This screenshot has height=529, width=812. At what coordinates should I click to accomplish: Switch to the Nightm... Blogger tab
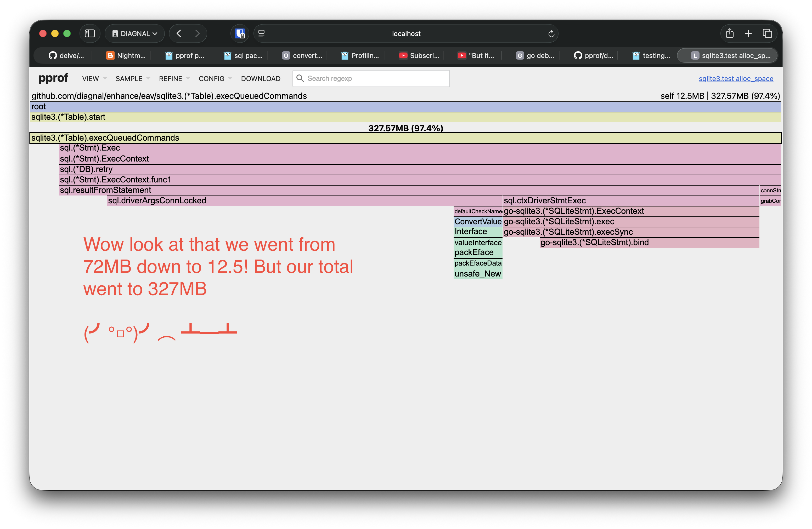[x=126, y=56]
